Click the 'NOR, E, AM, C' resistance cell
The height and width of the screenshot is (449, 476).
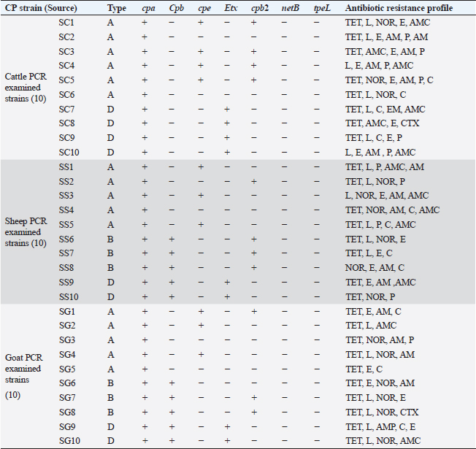(x=375, y=268)
